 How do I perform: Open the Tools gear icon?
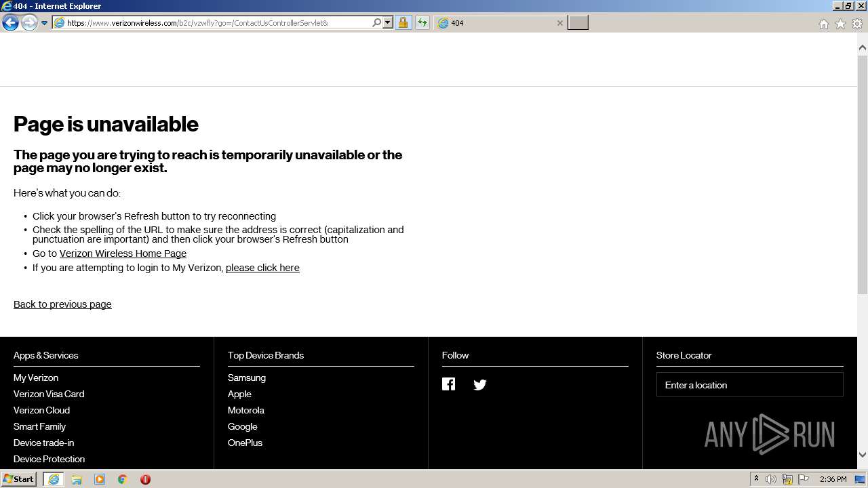click(857, 24)
